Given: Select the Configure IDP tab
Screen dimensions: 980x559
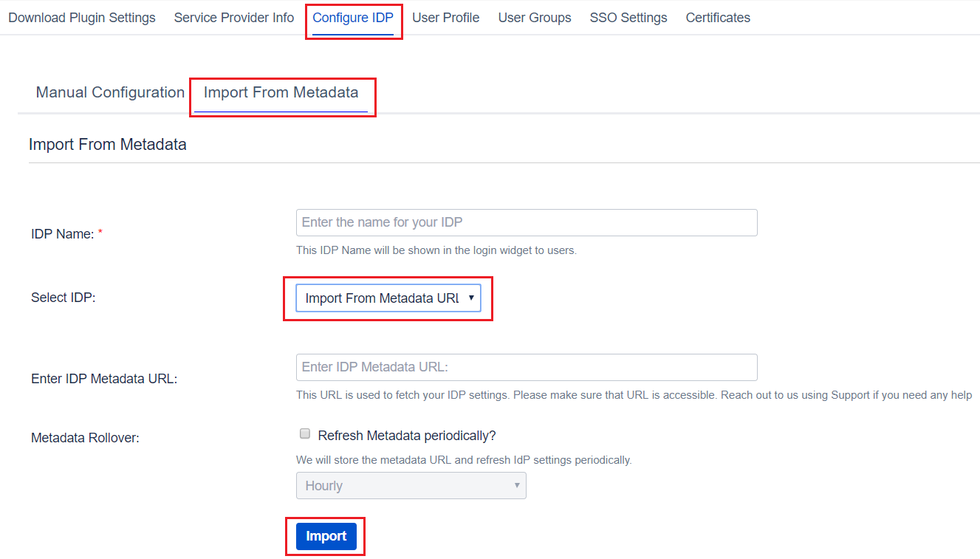Looking at the screenshot, I should (353, 18).
